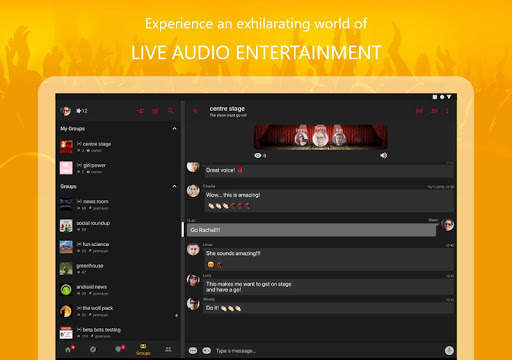Click the first attachment icon beside message box

point(193,350)
